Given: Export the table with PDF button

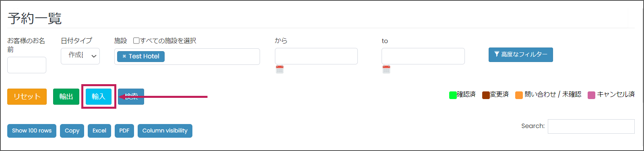Looking at the screenshot, I should (124, 130).
